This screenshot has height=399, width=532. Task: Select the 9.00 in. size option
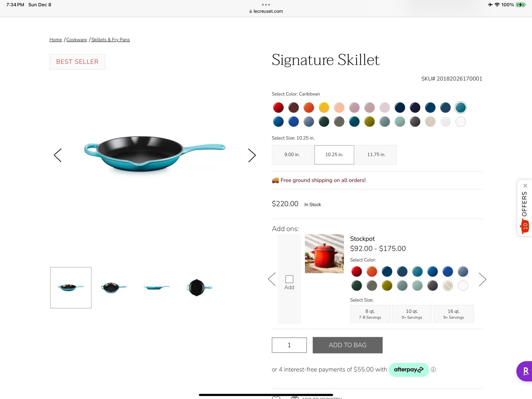[x=292, y=155]
